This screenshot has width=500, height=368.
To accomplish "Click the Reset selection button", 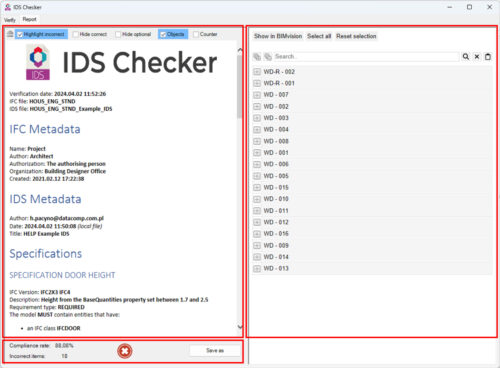I will (x=356, y=36).
